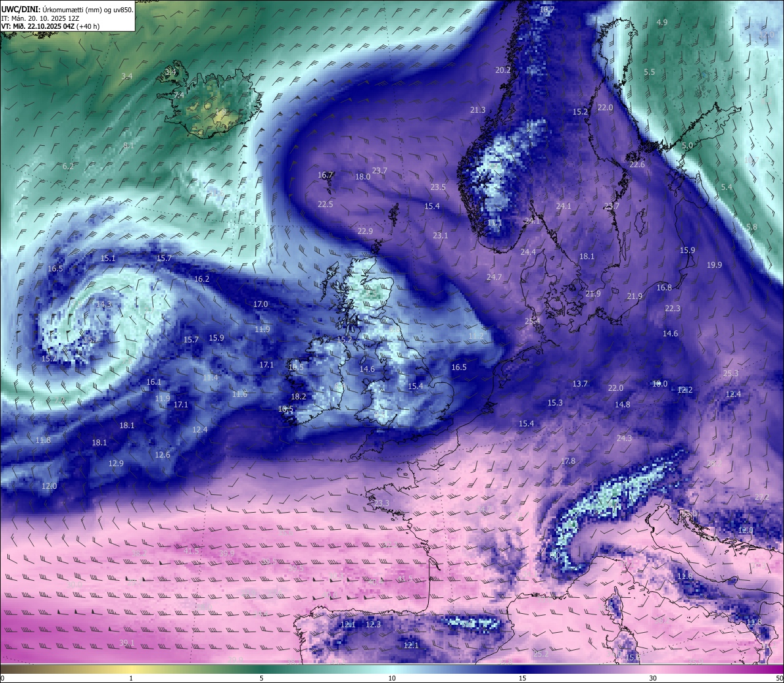Click the map value 22.5
This screenshot has height=683, width=784.
tap(325, 204)
